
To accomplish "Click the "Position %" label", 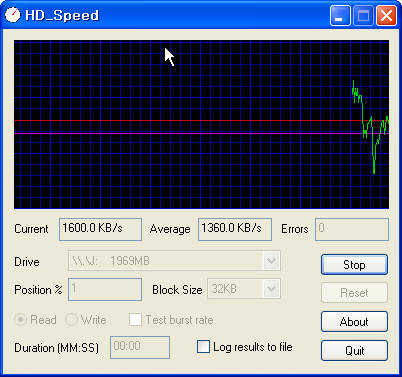I will click(38, 290).
